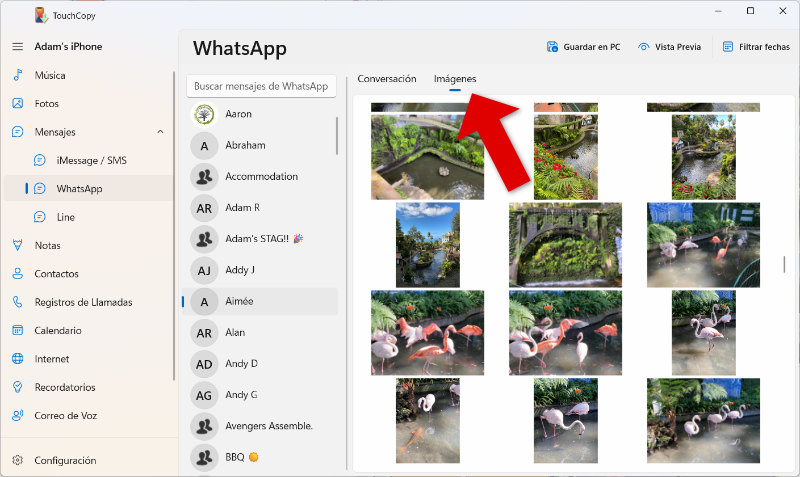
Task: Click the Notas icon
Action: (17, 245)
